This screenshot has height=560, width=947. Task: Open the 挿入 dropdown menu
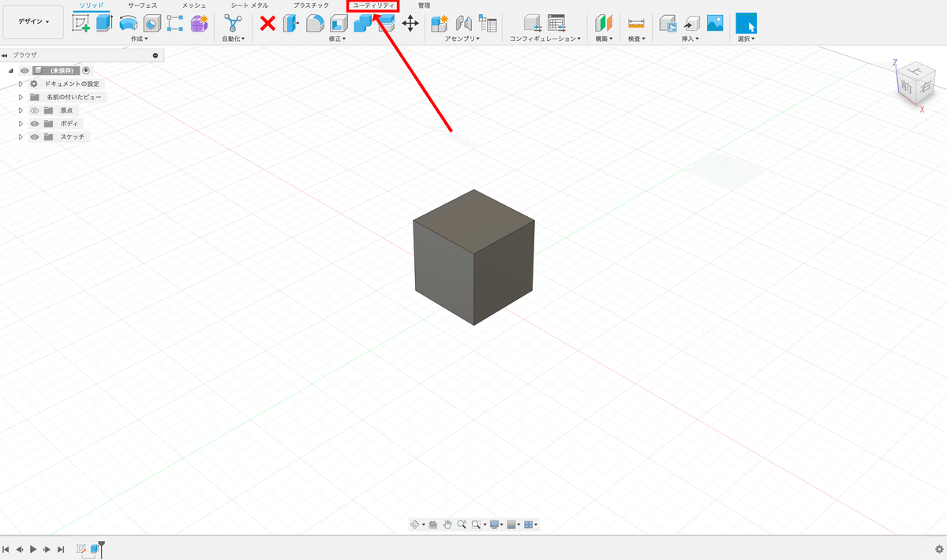click(x=691, y=38)
